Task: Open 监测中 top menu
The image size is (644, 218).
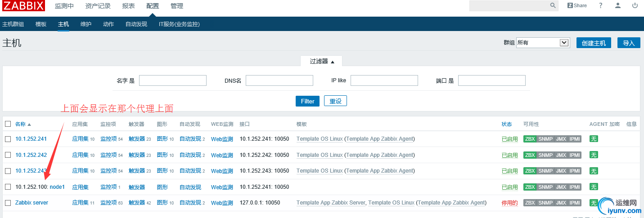Action: point(64,6)
